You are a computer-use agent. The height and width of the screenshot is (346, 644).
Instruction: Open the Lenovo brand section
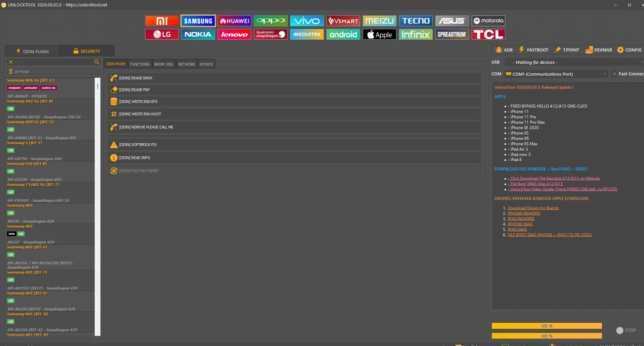point(234,34)
